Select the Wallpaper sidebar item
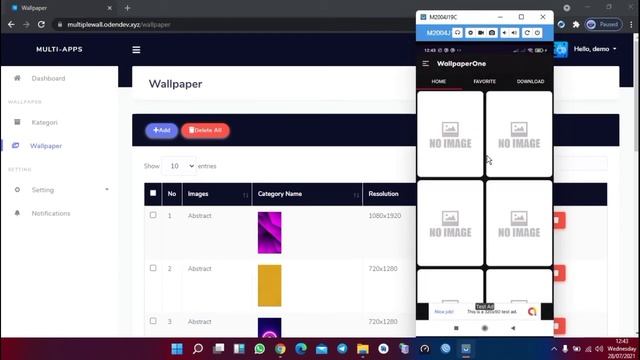This screenshot has height=360, width=640. click(46, 146)
